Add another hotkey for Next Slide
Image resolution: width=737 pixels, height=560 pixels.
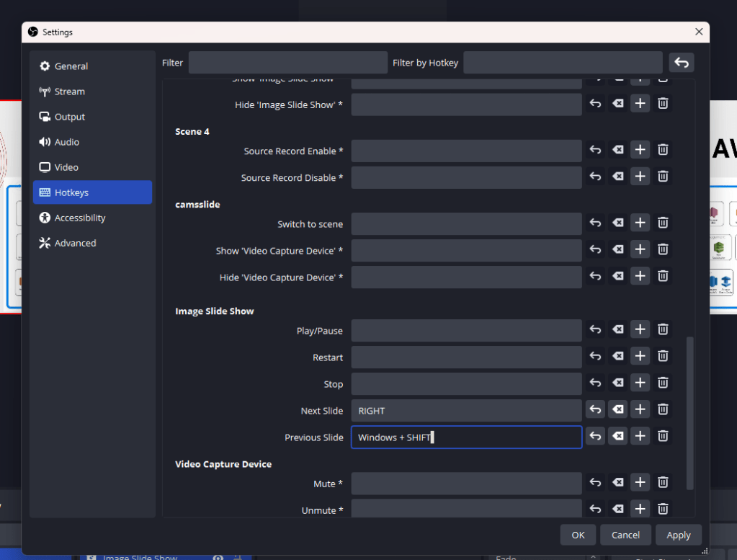point(640,409)
